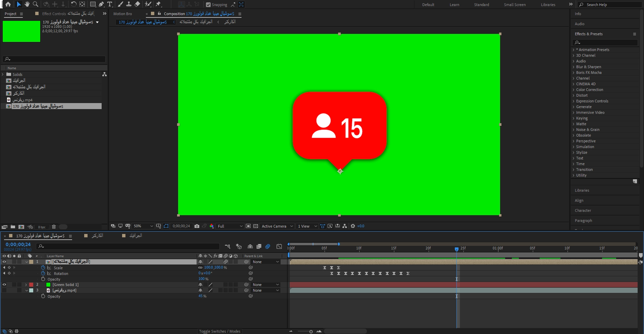Select the Pen tool

pos(101,4)
